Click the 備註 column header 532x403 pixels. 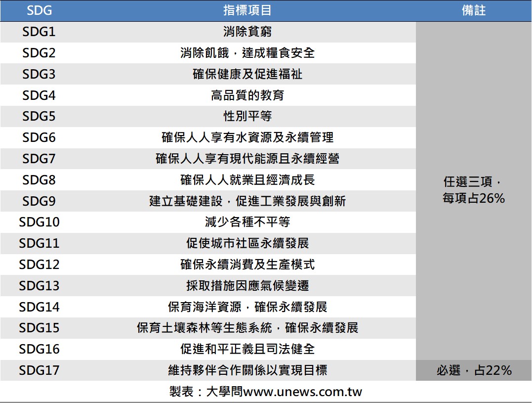coord(474,10)
